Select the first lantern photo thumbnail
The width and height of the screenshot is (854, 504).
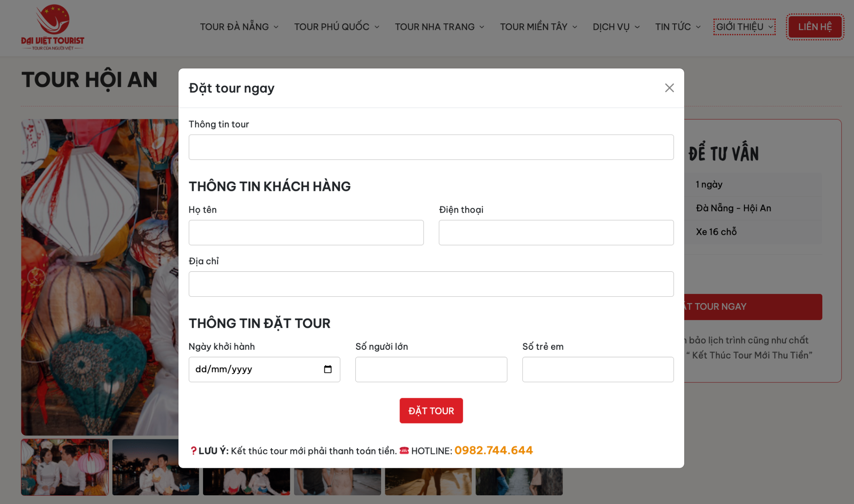click(x=65, y=467)
